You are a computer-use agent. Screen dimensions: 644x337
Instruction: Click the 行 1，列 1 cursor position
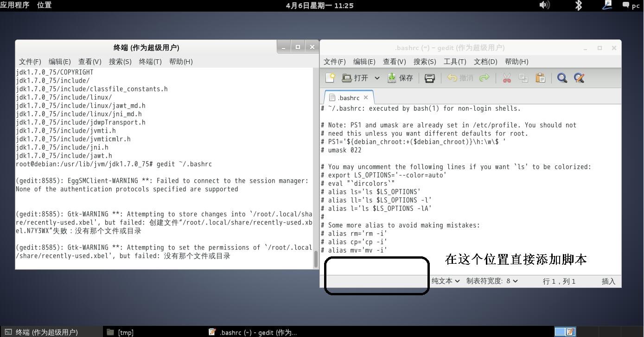pyautogui.click(x=559, y=281)
